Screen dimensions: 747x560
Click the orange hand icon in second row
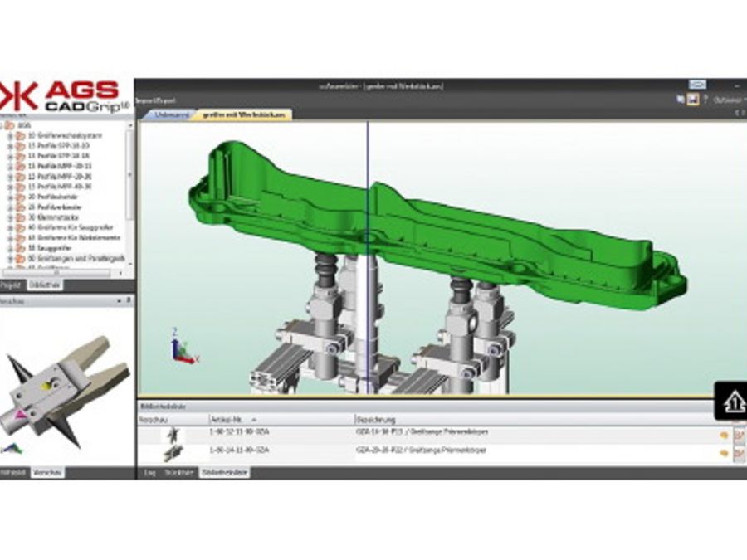pyautogui.click(x=724, y=453)
